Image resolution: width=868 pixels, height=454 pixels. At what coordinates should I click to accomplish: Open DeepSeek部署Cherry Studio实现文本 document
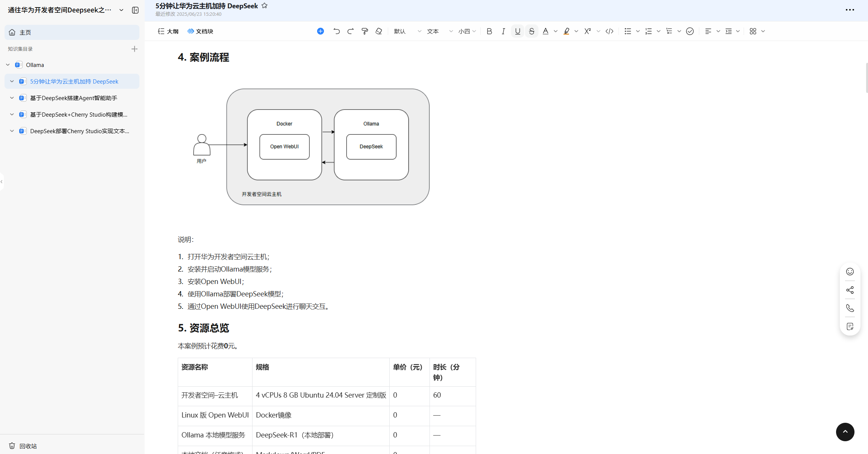pyautogui.click(x=79, y=131)
